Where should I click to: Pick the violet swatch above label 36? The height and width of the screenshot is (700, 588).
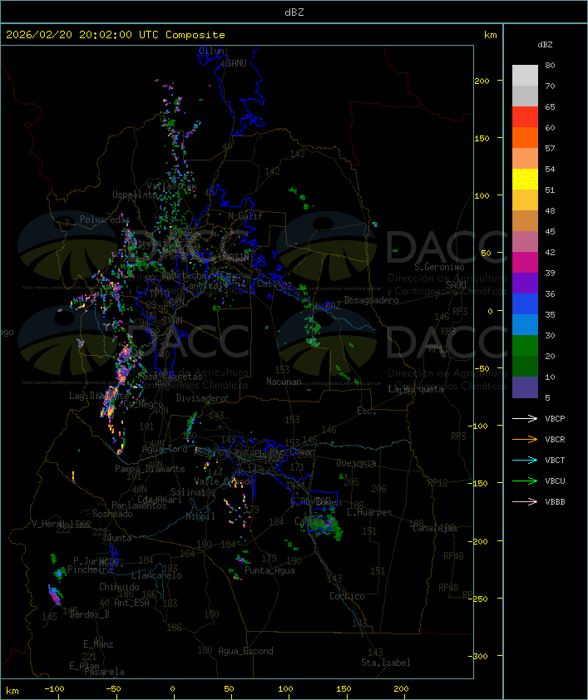(x=525, y=283)
